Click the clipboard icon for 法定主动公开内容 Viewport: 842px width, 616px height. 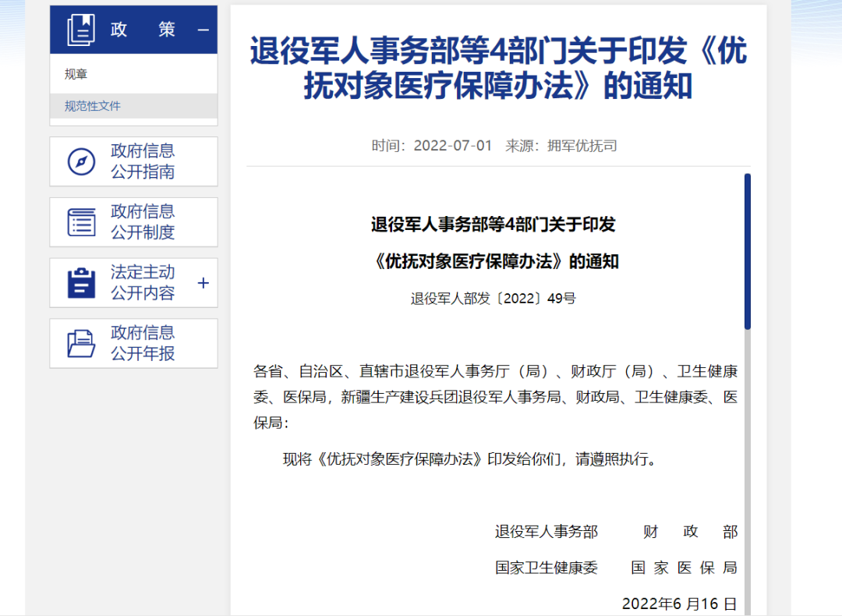[x=82, y=282]
